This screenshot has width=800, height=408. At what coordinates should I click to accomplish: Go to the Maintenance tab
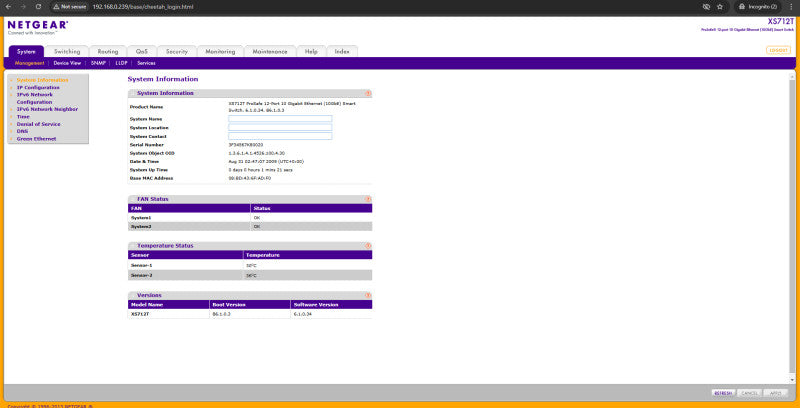click(x=270, y=52)
